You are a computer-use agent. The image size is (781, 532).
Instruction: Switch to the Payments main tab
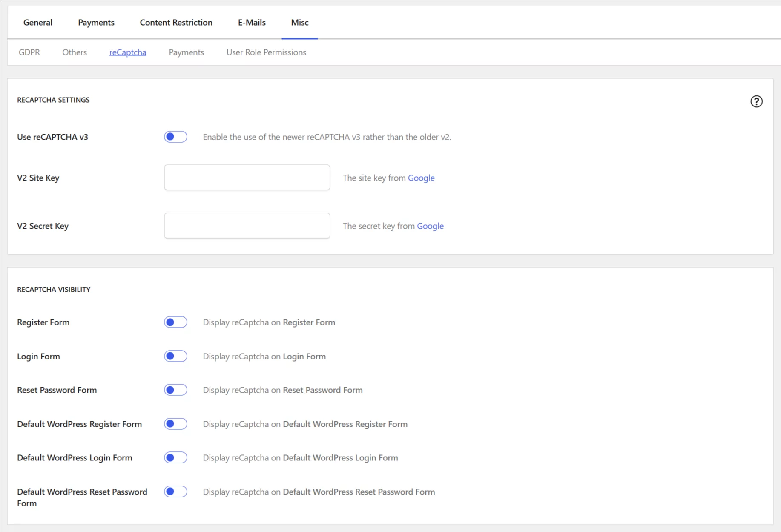point(96,22)
